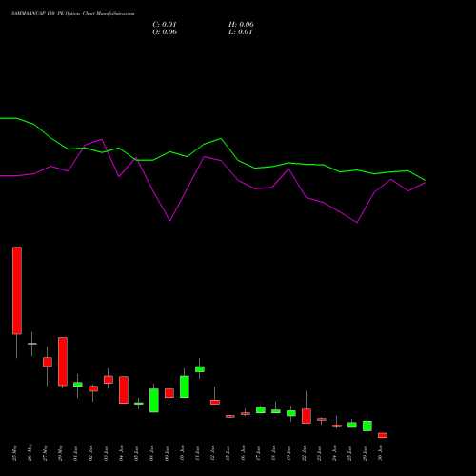This screenshot has height=476, width=476.
Task: Click the green candle for 29 Jun
Action: pyautogui.click(x=367, y=426)
